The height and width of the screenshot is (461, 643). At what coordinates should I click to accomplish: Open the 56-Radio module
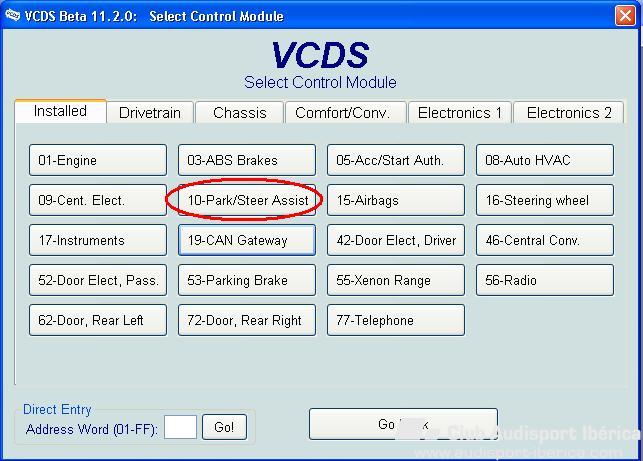coord(545,280)
